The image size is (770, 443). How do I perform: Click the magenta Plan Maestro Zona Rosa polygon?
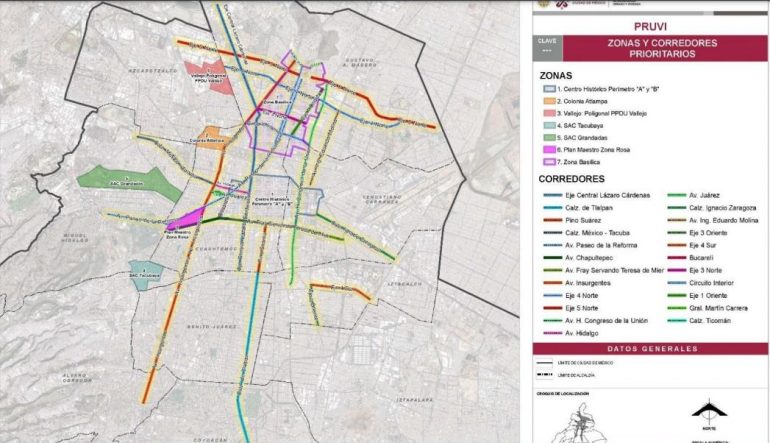(186, 219)
